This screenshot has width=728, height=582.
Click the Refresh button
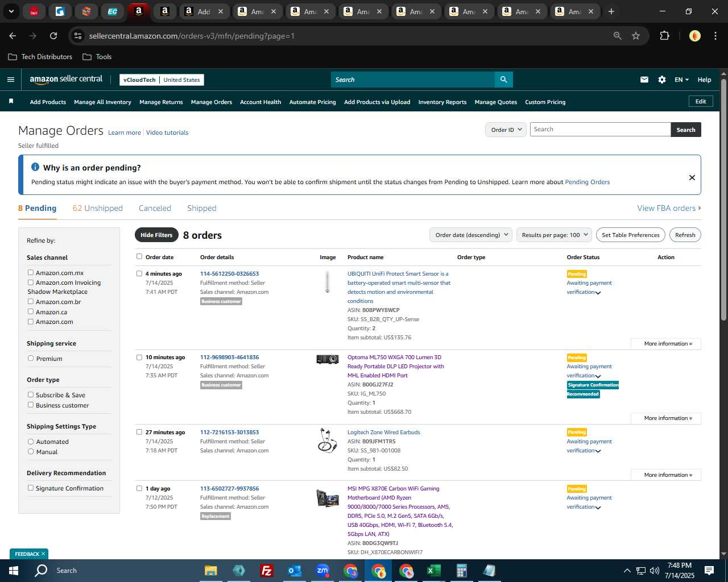(685, 235)
